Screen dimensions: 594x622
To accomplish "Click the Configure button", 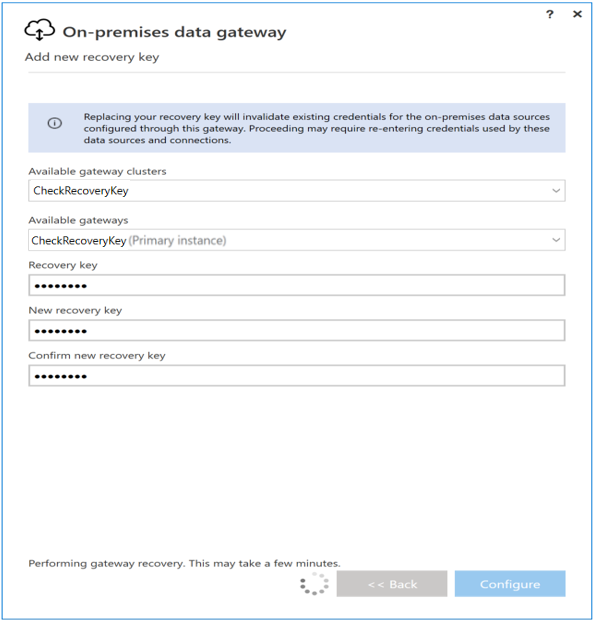I will tap(510, 584).
